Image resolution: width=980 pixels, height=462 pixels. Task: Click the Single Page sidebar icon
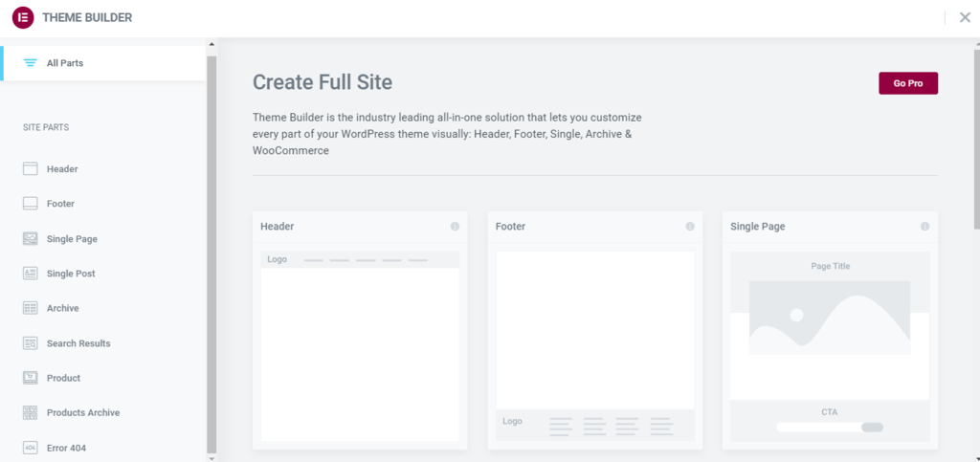point(30,239)
